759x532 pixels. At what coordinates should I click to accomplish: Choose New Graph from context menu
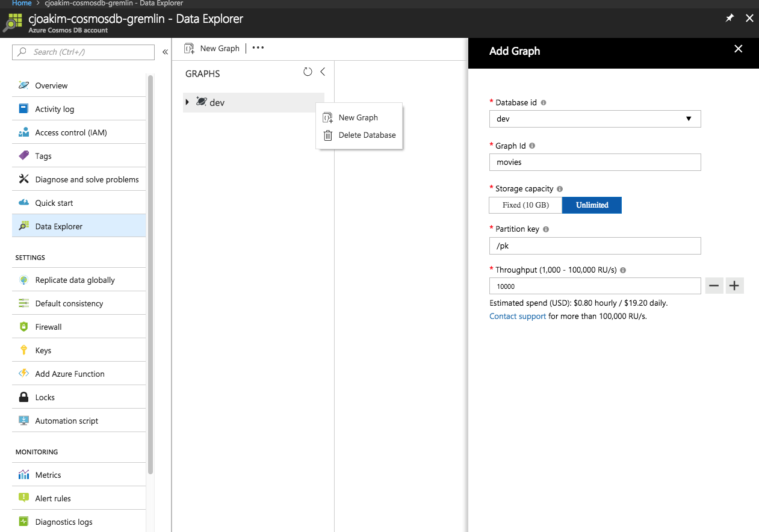pos(359,118)
